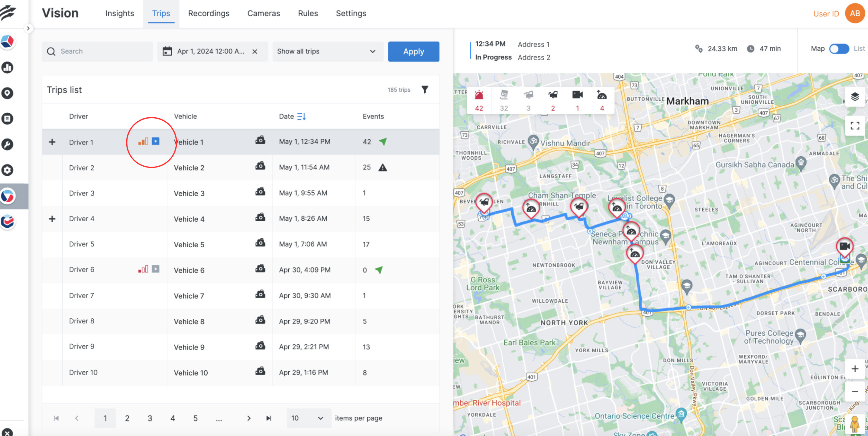The width and height of the screenshot is (868, 436).
Task: Expand the Driver 1 trip row
Action: tap(52, 142)
